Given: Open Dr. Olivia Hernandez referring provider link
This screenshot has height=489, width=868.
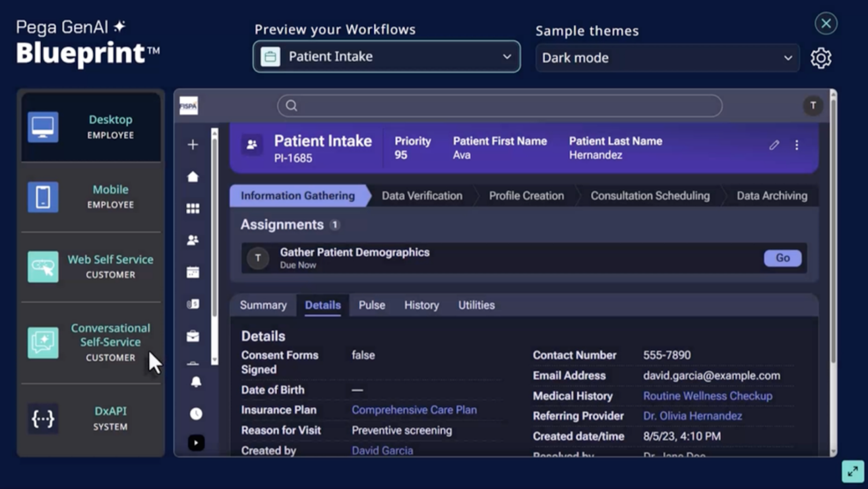Looking at the screenshot, I should [x=692, y=415].
